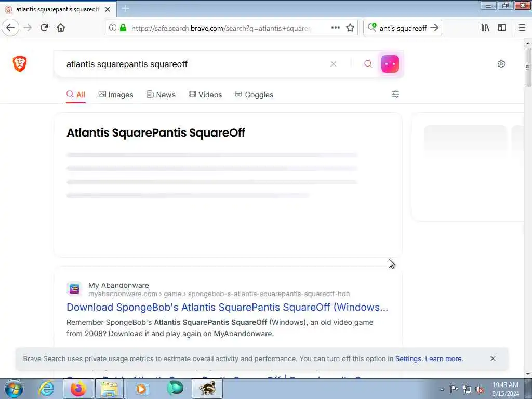Launch Internet Explorer from the taskbar
Viewport: 532px width, 399px height.
[x=46, y=389]
